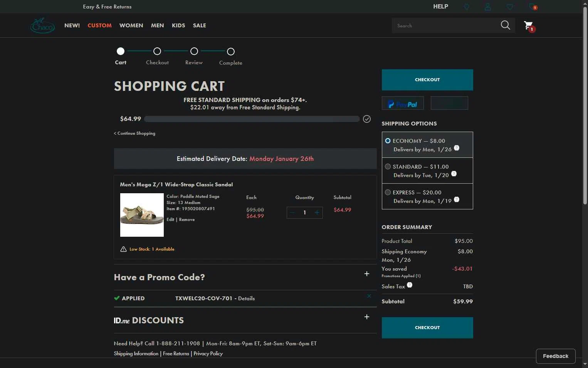This screenshot has height=368, width=588.
Task: Click the free shipping progress bar
Action: point(252,119)
